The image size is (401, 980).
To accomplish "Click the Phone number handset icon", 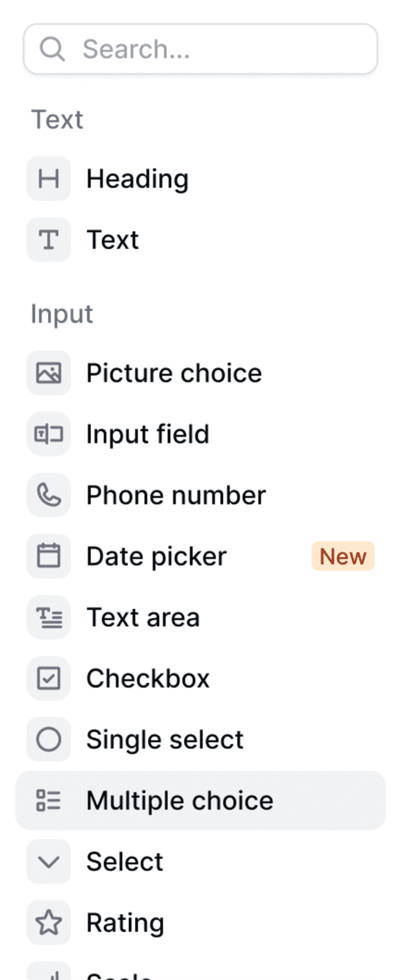I will (49, 495).
